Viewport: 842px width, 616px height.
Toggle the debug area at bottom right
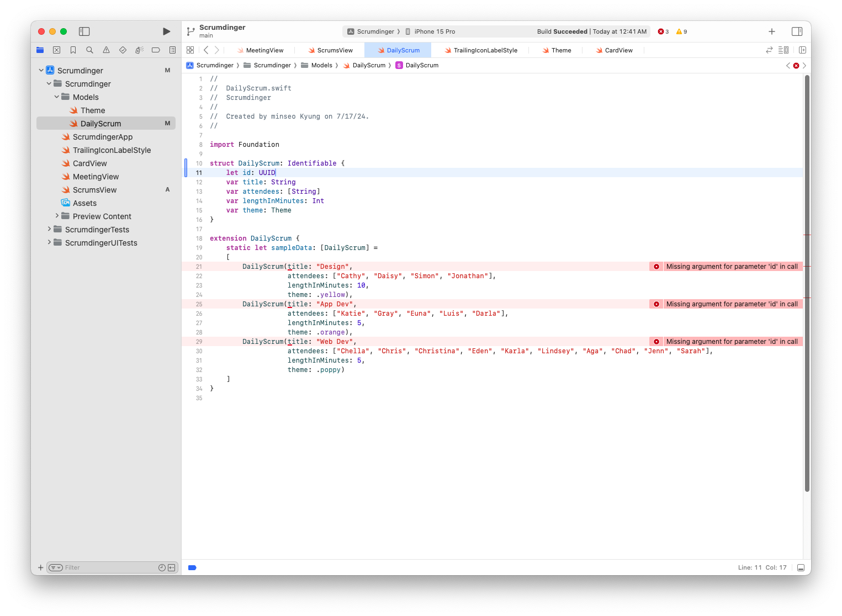tap(801, 567)
